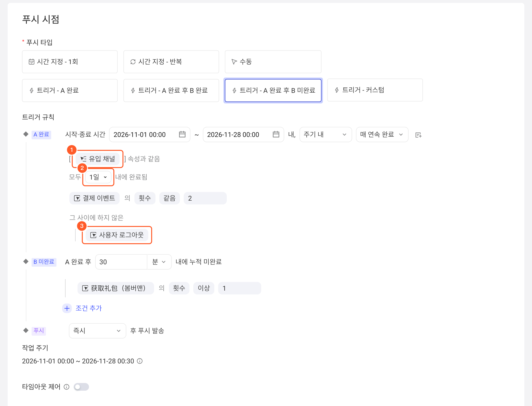Select push type 시간 지정 - 1회
532x406 pixels.
tap(70, 62)
